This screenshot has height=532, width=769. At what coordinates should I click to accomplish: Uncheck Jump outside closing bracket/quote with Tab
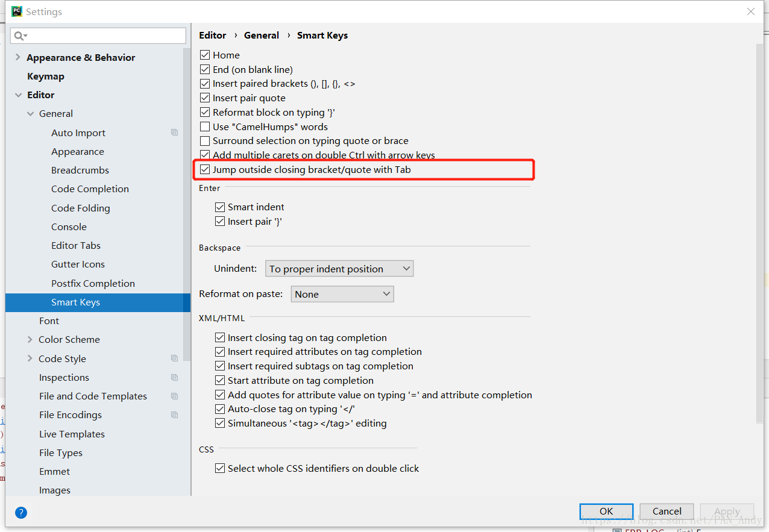205,169
